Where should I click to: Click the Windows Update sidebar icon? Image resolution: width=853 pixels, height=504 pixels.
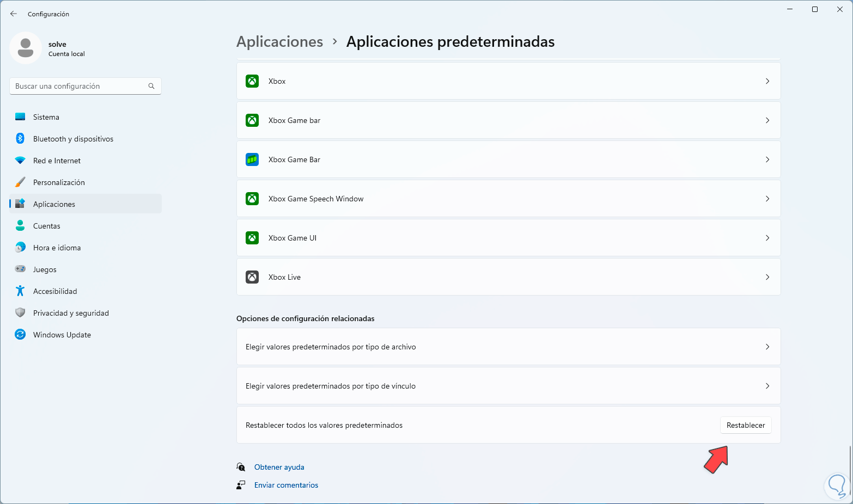pyautogui.click(x=20, y=335)
